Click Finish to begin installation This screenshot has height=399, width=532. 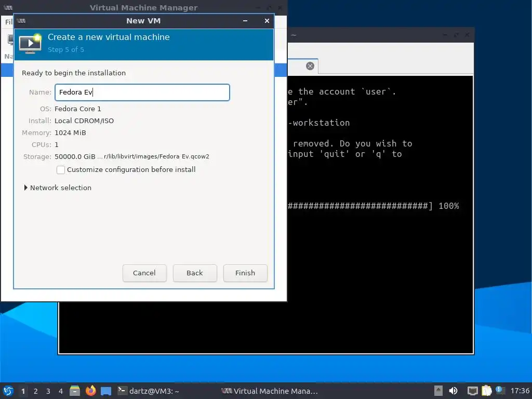click(x=245, y=273)
